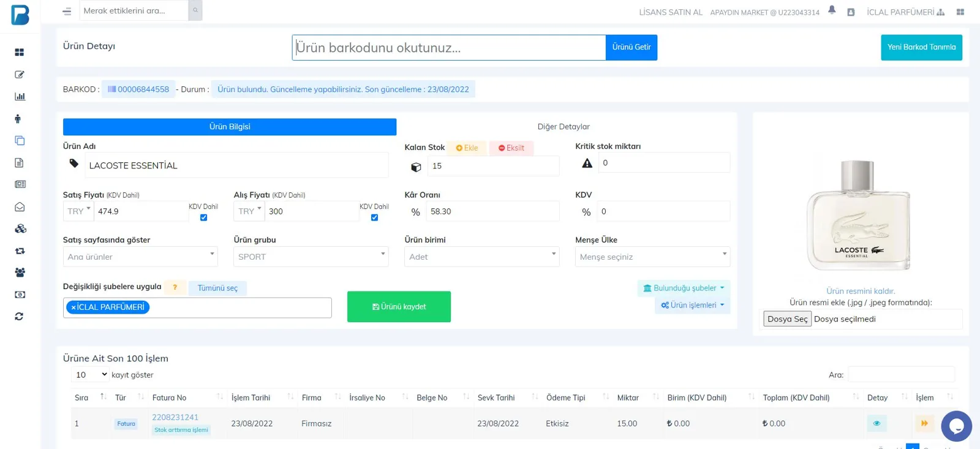Click Yeni Barkod Tanımla button
This screenshot has height=449, width=980.
pos(921,47)
